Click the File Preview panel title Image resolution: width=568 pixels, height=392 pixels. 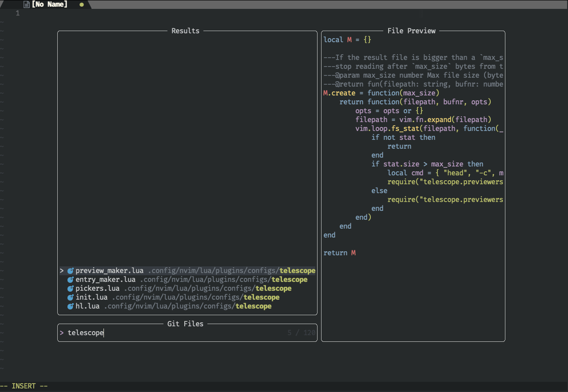[x=412, y=31]
